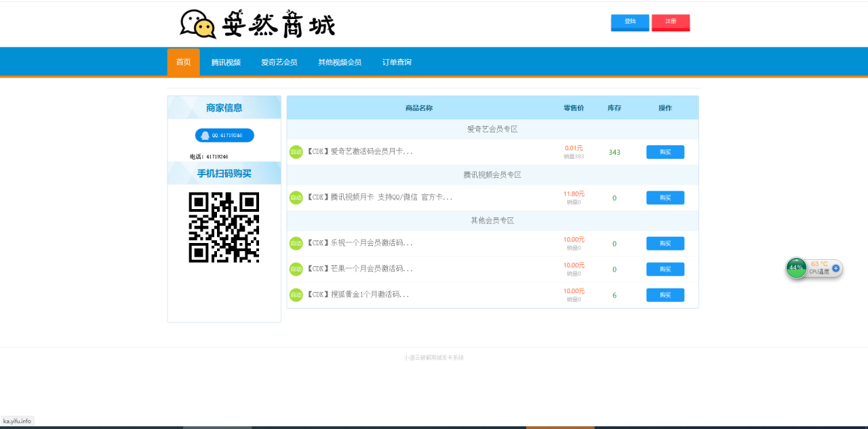Click the 商家信息 panel header
The width and height of the screenshot is (868, 429).
(224, 107)
